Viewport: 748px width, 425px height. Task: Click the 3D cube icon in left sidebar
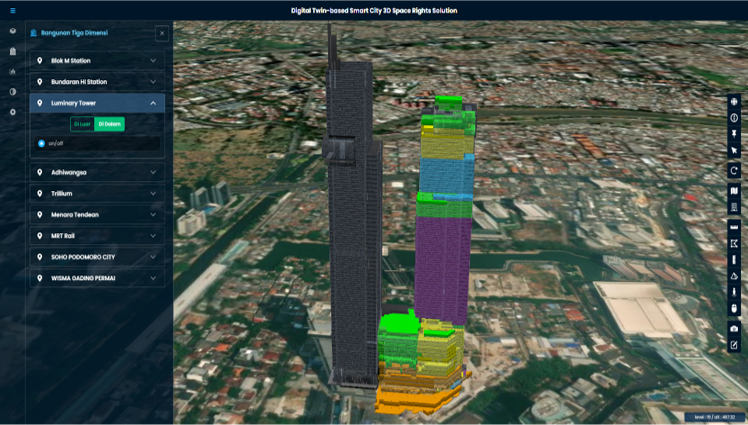(x=13, y=31)
